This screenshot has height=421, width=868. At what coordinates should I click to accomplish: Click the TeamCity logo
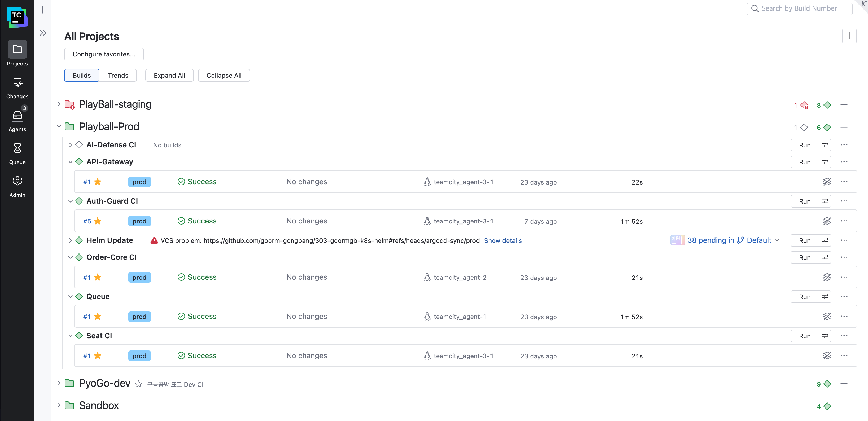[17, 17]
